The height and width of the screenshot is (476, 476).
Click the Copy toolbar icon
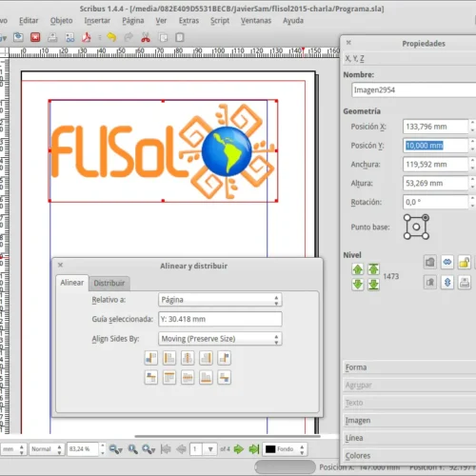point(163,37)
